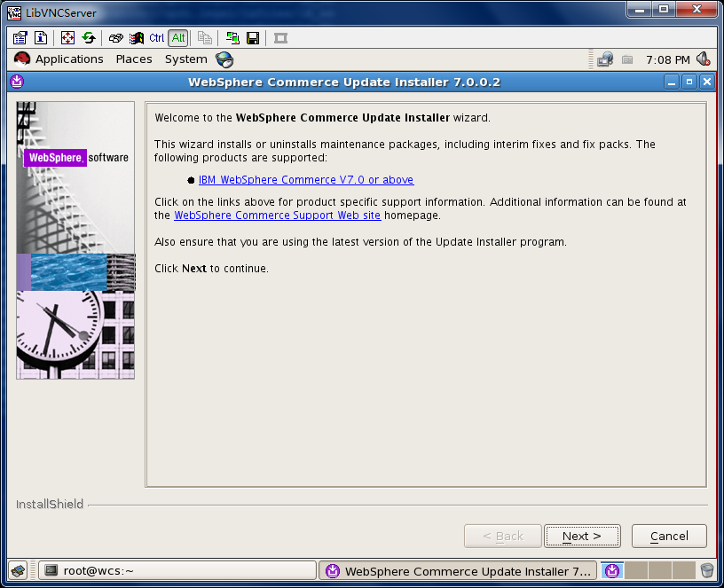This screenshot has width=724, height=588.
Task: Follow IBM WebSphere Commerce V7.0 or above link
Action: point(306,179)
